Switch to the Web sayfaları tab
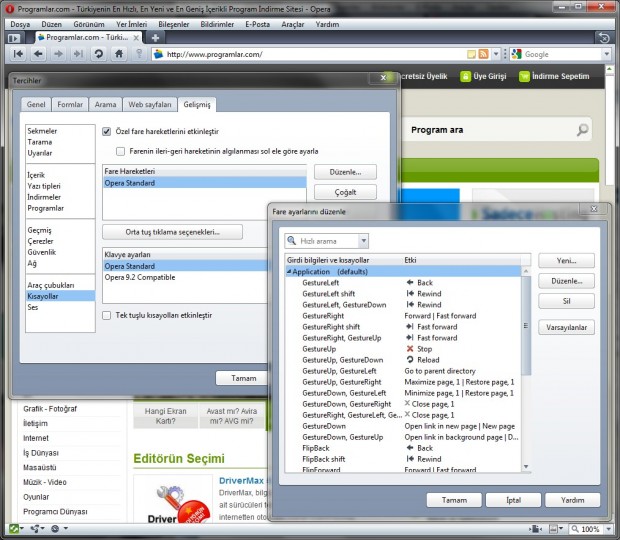The image size is (620, 540). click(149, 104)
